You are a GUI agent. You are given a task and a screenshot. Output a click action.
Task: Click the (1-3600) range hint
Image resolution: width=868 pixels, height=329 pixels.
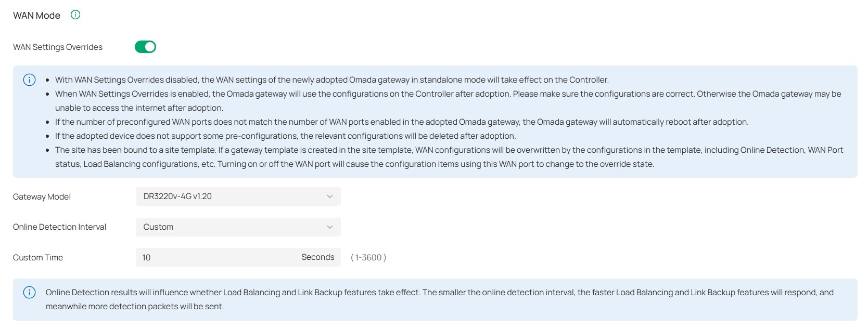(x=368, y=257)
